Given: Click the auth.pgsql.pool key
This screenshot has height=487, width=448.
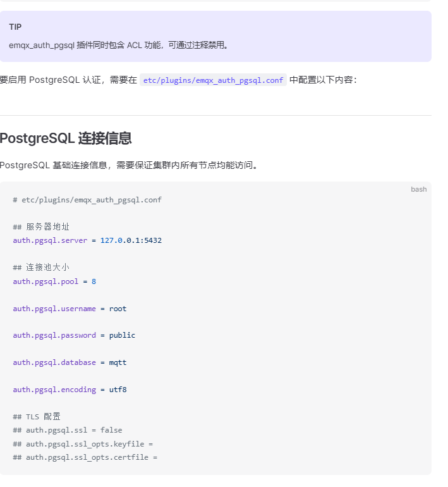Looking at the screenshot, I should pyautogui.click(x=45, y=281).
